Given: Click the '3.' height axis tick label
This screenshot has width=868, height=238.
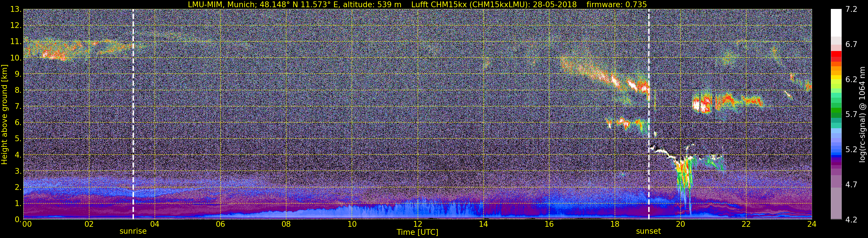Looking at the screenshot, I should tap(18, 171).
